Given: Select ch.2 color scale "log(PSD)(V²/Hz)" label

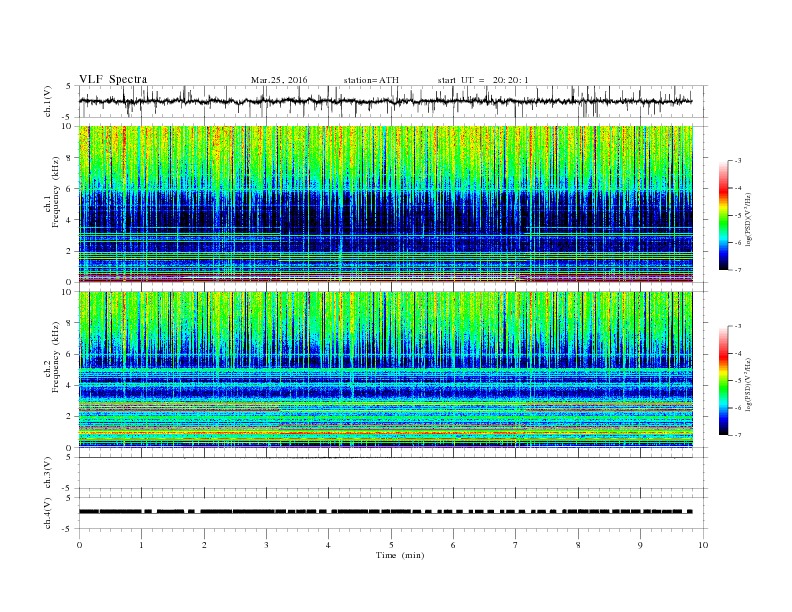Looking at the screenshot, I should pyautogui.click(x=749, y=384).
